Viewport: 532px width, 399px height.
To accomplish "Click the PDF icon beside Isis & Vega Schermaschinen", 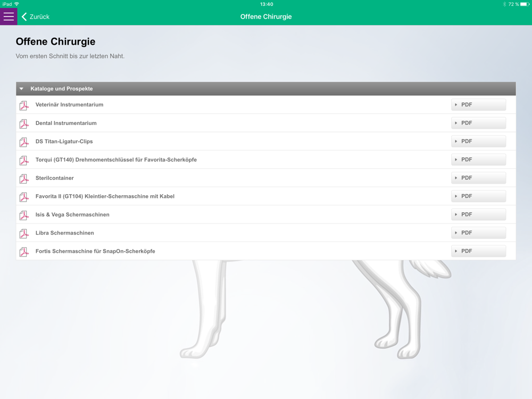I will (x=24, y=215).
